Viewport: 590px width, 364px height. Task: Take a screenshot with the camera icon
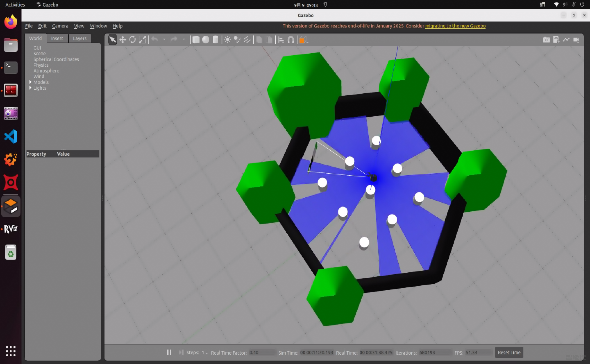click(546, 40)
